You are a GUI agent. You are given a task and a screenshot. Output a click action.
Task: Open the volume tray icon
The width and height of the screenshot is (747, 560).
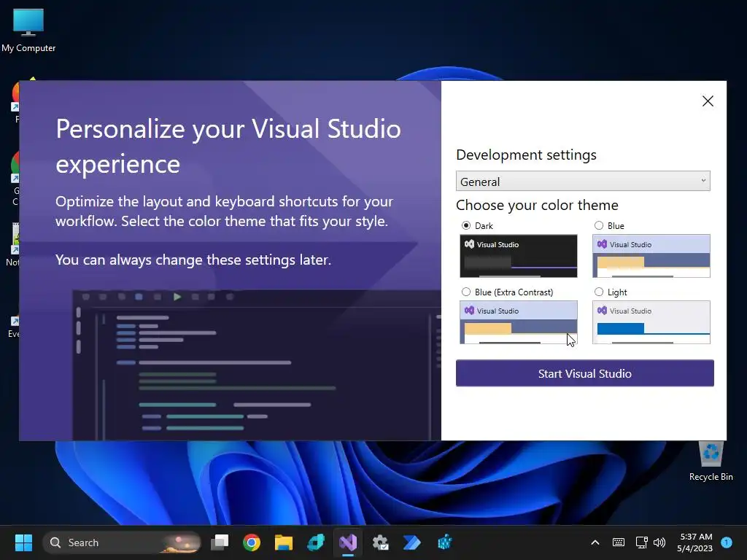(659, 542)
